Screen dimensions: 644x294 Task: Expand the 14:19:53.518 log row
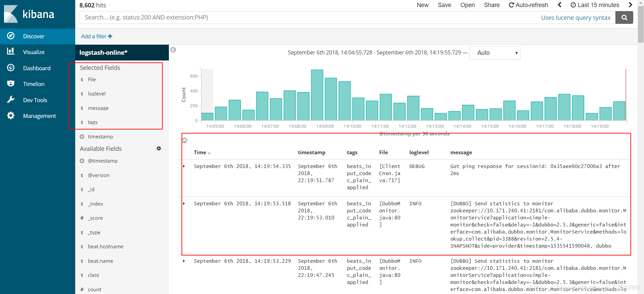(x=184, y=204)
